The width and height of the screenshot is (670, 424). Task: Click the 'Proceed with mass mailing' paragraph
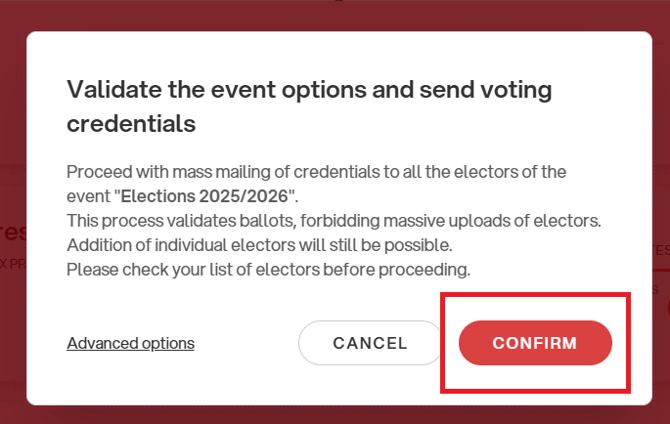pos(316,171)
